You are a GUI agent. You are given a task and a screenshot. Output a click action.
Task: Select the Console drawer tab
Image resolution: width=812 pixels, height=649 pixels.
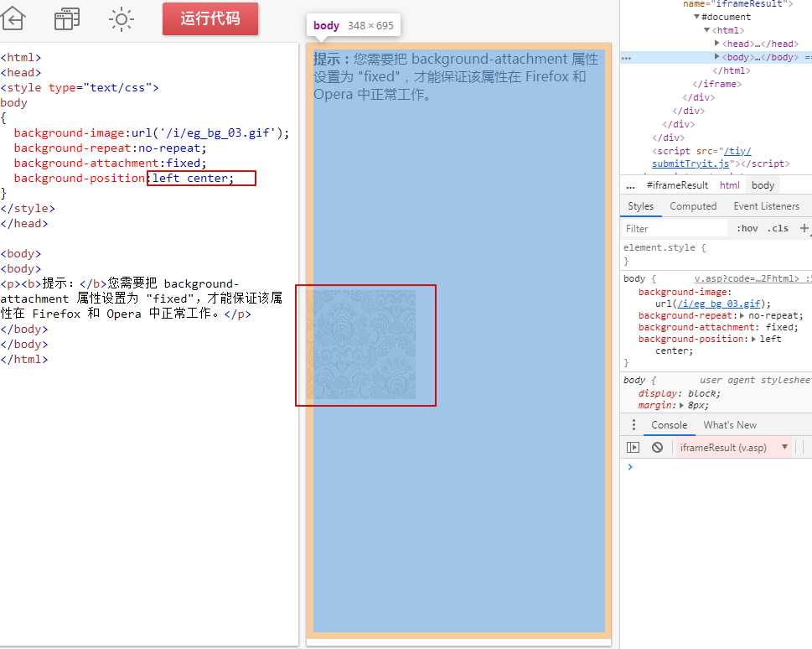669,425
